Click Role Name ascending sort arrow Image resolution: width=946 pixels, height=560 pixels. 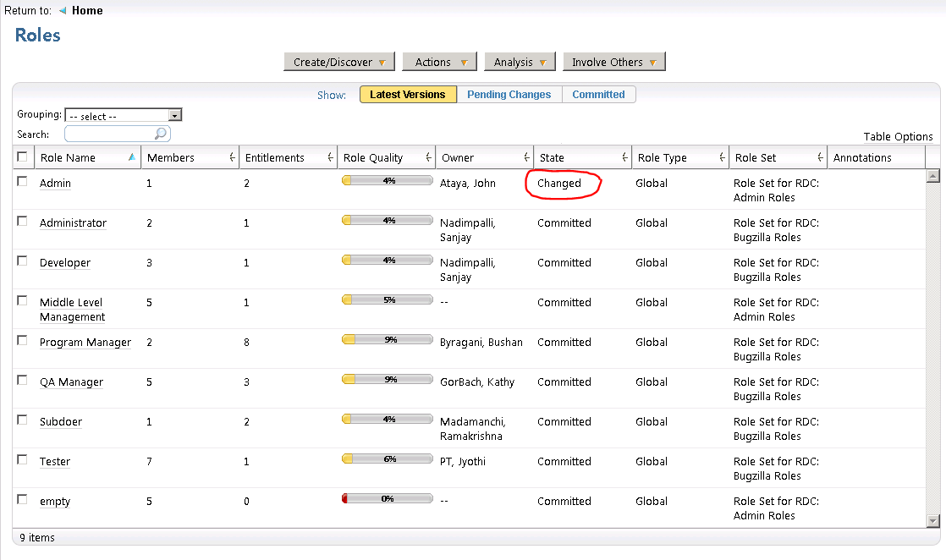click(x=131, y=157)
